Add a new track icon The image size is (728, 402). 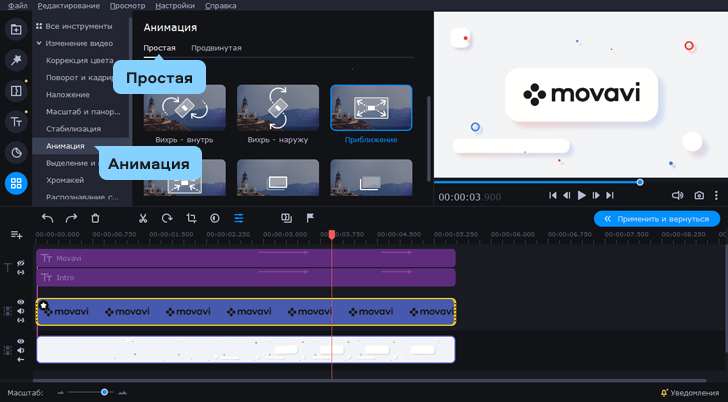tap(16, 235)
